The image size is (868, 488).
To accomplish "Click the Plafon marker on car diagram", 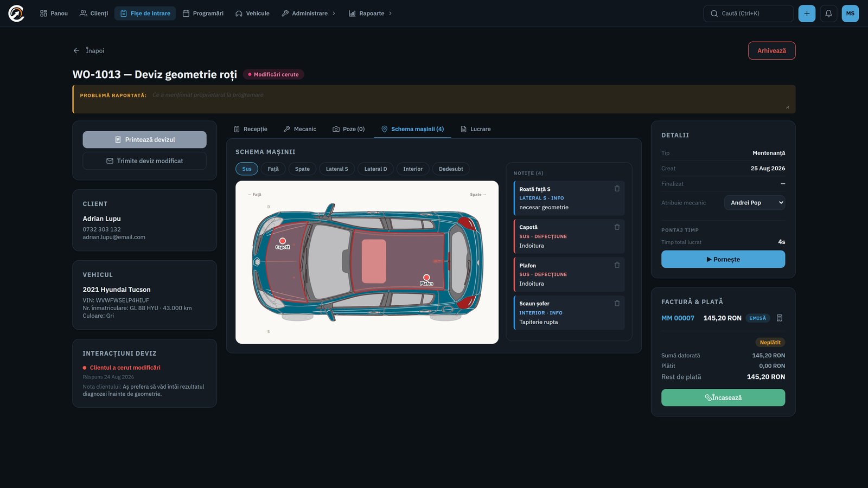I will tap(426, 278).
